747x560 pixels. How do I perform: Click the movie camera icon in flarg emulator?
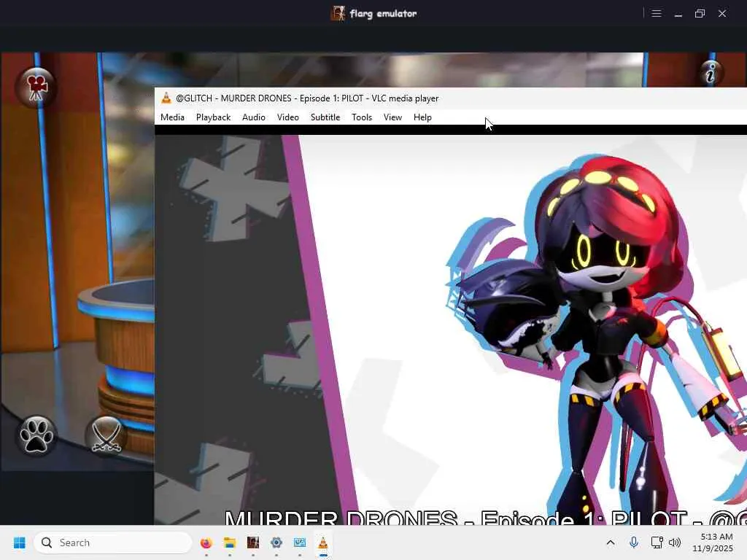click(x=36, y=87)
